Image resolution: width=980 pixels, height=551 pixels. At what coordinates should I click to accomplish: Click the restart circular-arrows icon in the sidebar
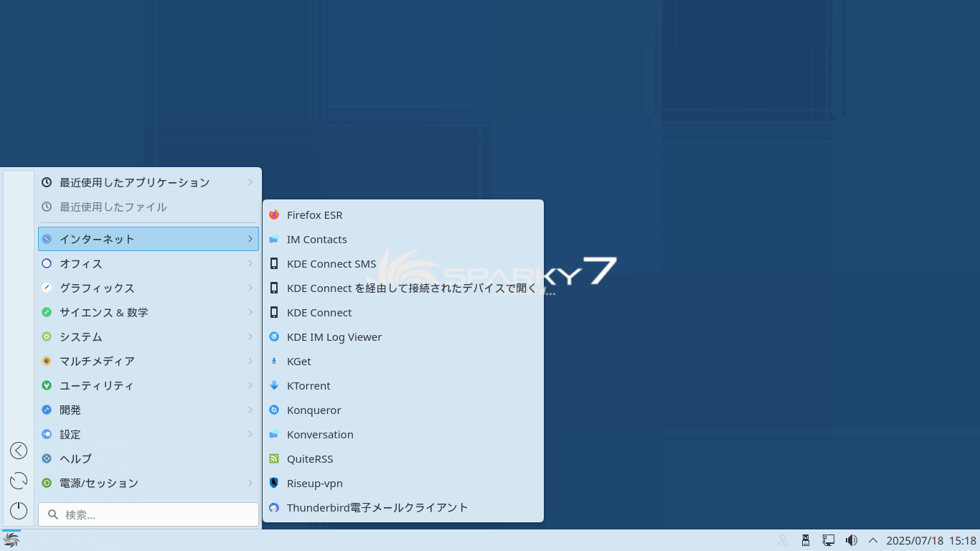(19, 481)
